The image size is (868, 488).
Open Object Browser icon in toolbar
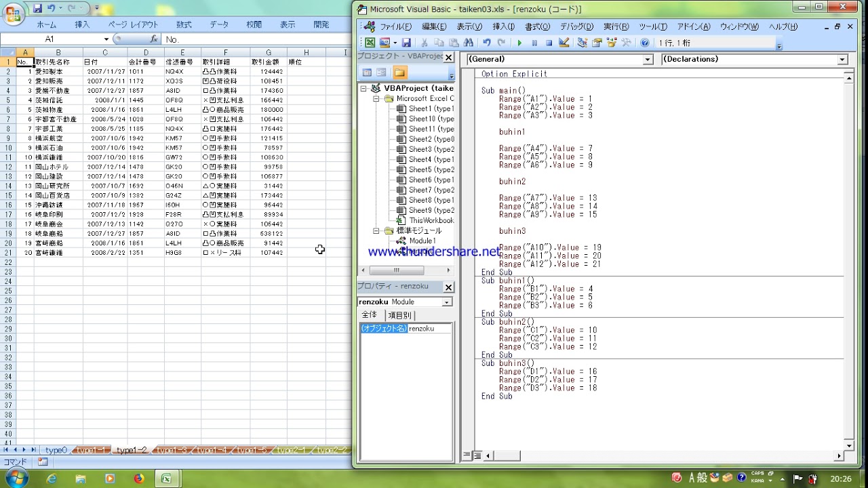click(x=612, y=43)
